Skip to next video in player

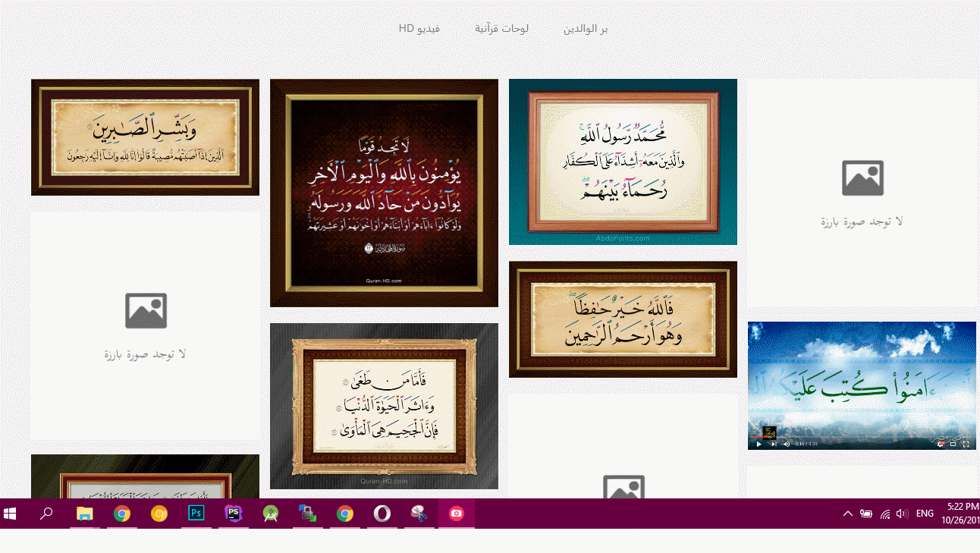click(x=774, y=444)
